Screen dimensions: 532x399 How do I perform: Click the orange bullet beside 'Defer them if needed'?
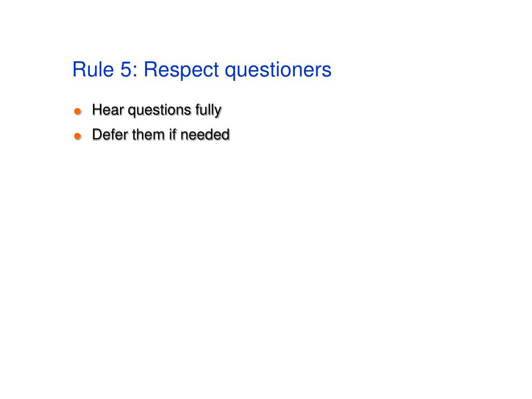[x=78, y=136]
